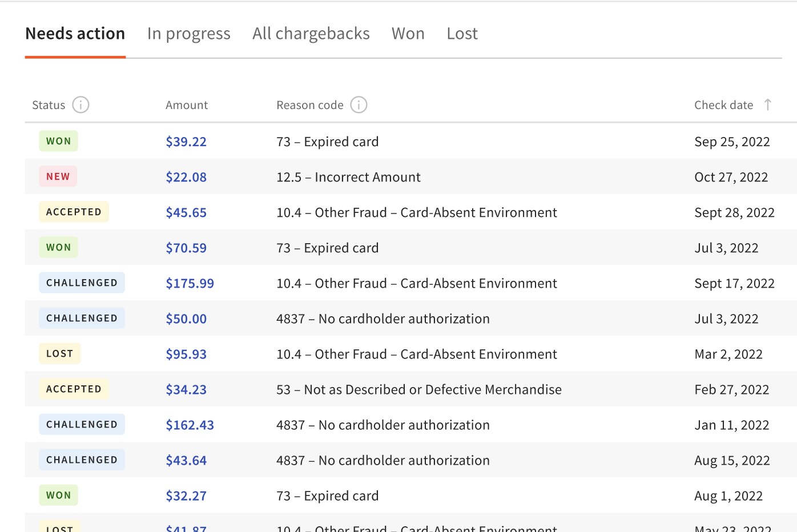Viewport: 797px width, 532px height.
Task: Select the Needs action tab
Action: pos(75,34)
